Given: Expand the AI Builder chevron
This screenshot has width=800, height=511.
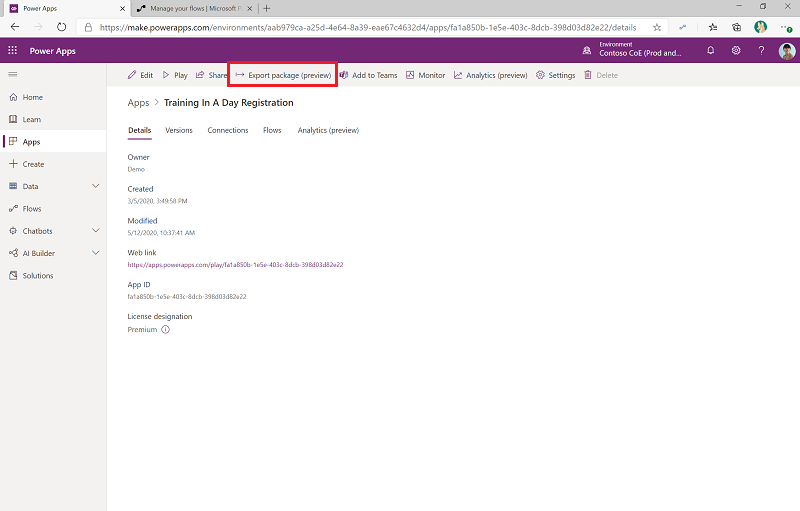Looking at the screenshot, I should coord(95,253).
